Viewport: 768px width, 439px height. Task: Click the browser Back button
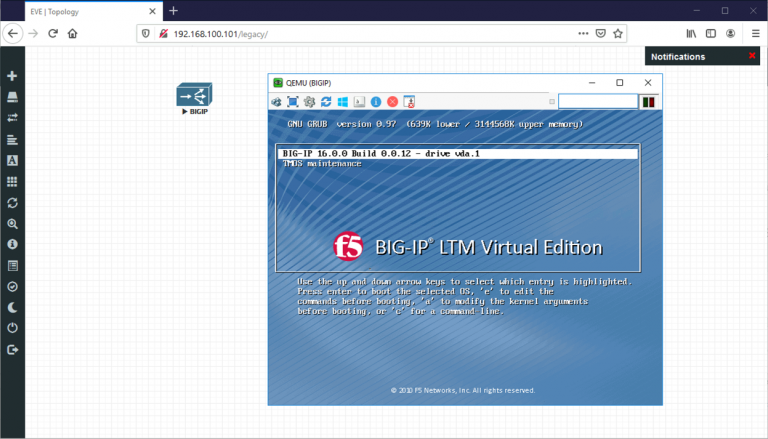pyautogui.click(x=13, y=33)
